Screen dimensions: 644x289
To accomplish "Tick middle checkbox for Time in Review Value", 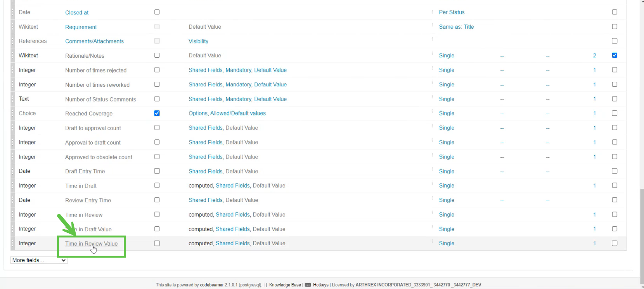I will 157,243.
